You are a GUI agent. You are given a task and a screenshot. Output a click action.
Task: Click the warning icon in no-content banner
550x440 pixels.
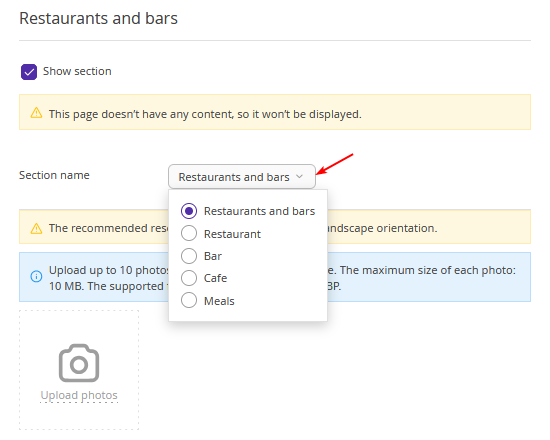[x=36, y=113]
